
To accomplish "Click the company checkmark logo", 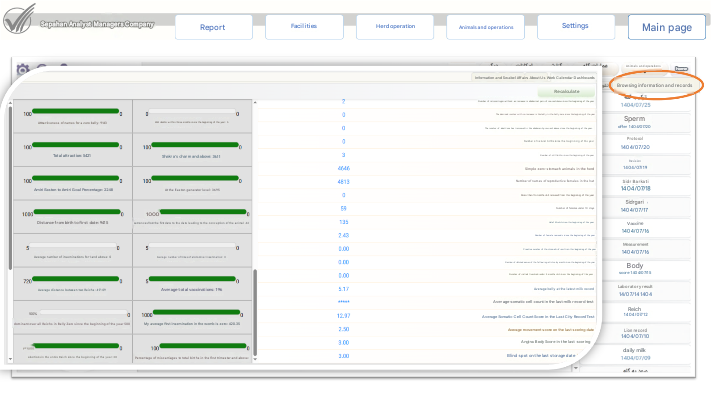I will point(19,19).
